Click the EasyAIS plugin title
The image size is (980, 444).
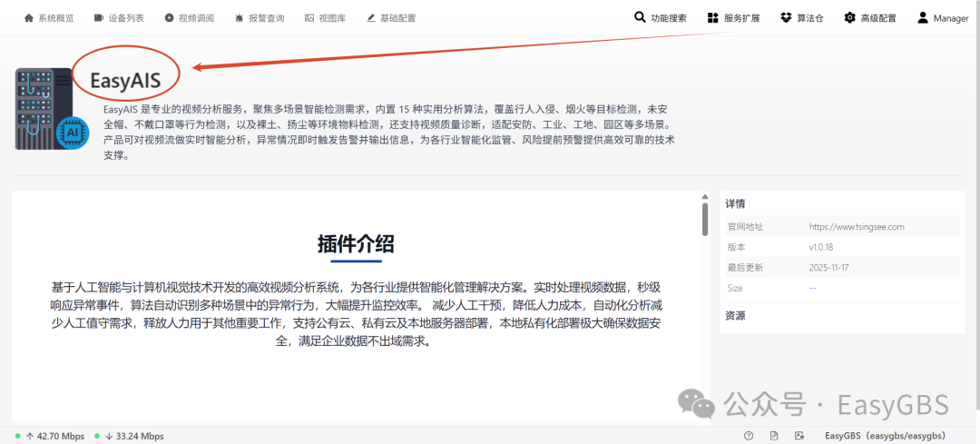(125, 80)
